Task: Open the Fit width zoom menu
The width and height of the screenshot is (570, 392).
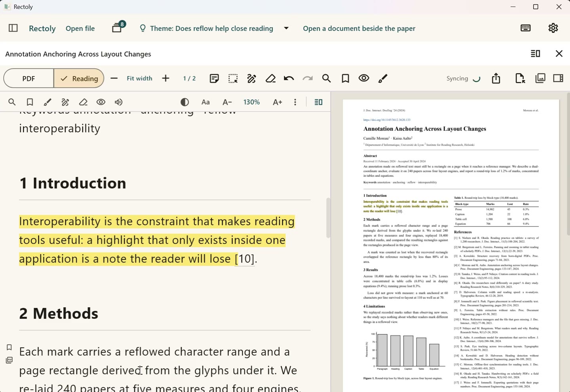Action: point(139,78)
